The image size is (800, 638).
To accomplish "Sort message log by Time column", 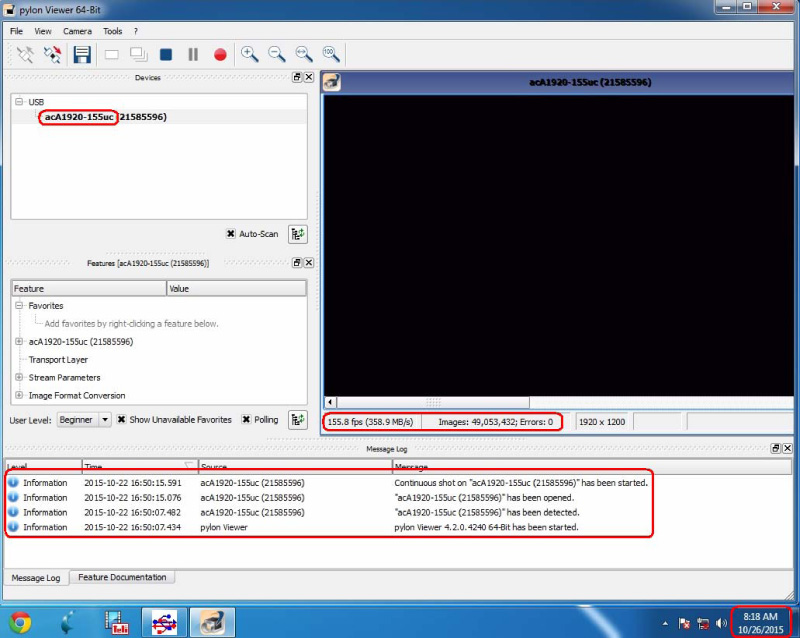I will [140, 466].
